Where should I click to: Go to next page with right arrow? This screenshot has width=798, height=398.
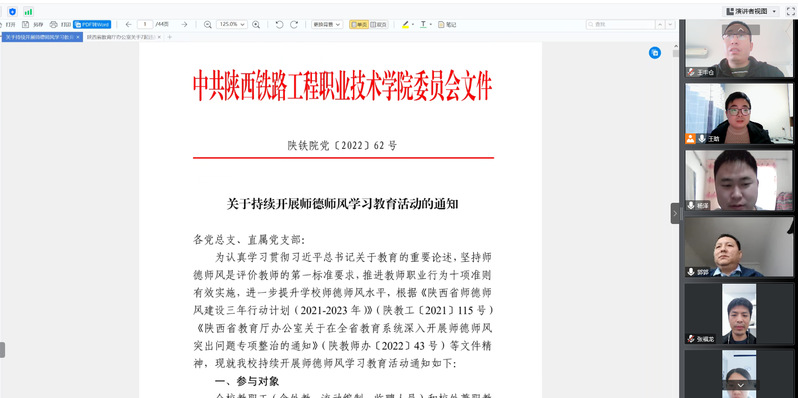tap(184, 24)
